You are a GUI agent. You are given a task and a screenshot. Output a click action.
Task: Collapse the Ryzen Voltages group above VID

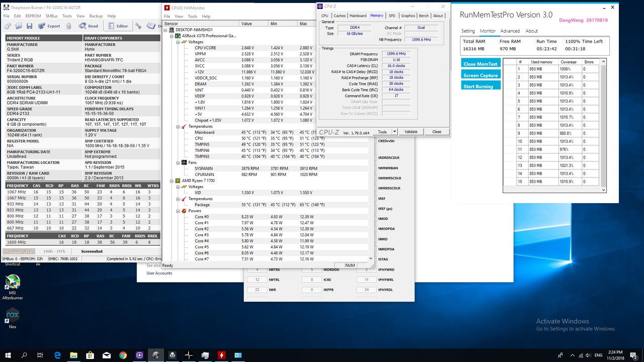click(178, 187)
